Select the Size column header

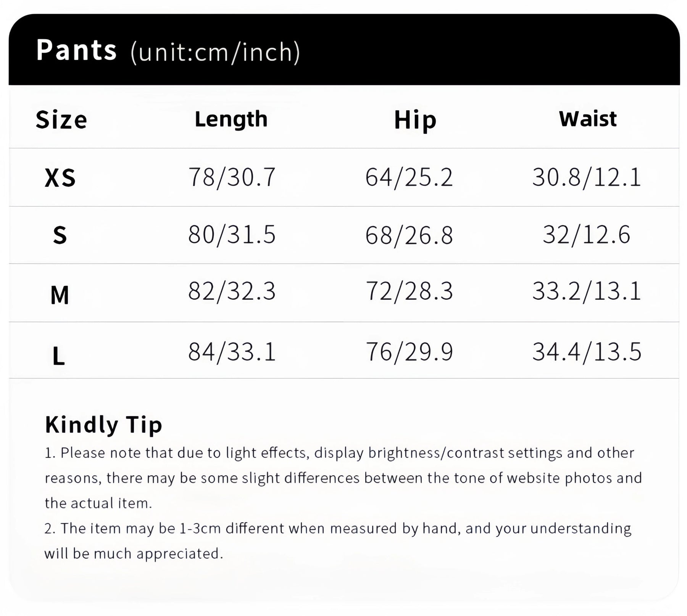61,120
